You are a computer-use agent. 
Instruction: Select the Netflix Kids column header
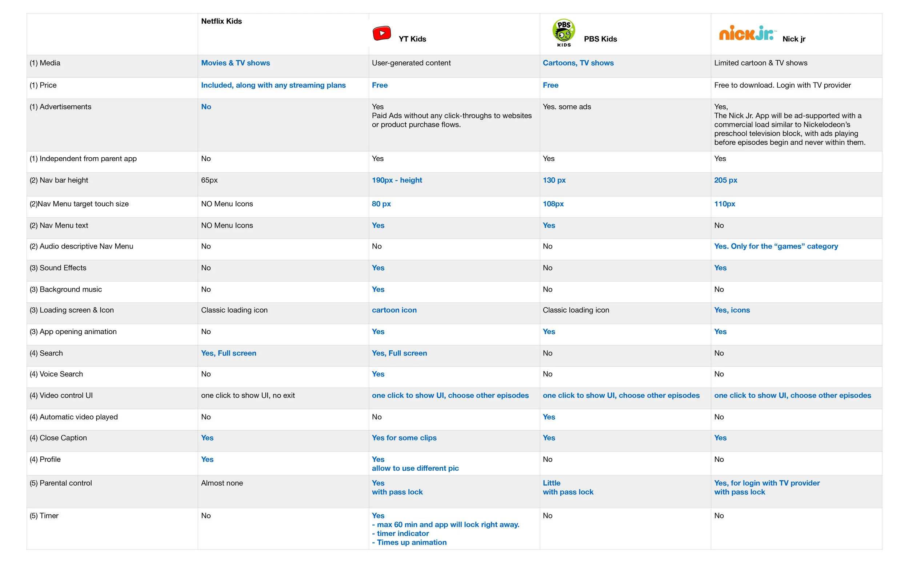pos(221,21)
